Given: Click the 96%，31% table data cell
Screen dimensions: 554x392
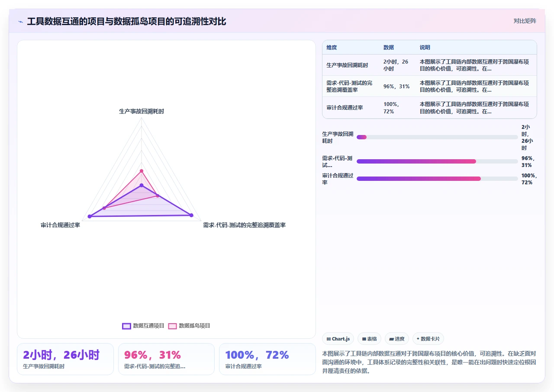Looking at the screenshot, I should 396,87.
